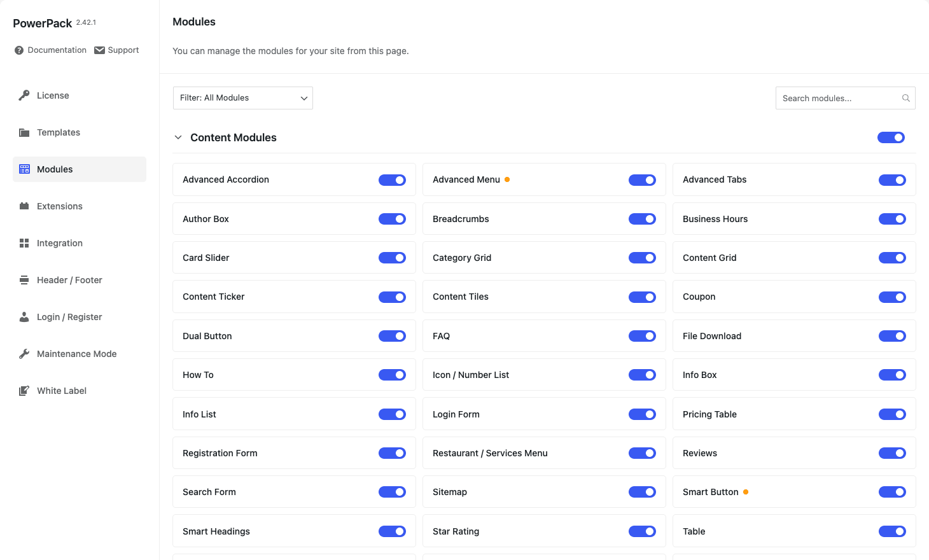Click the Maintenance Mode wrench icon
The image size is (929, 560).
pyautogui.click(x=24, y=354)
